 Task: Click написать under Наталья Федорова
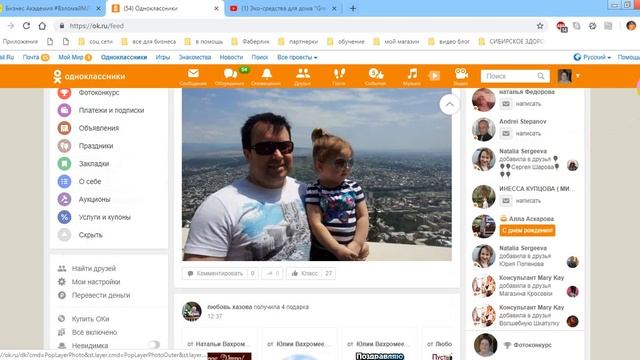[x=528, y=104]
